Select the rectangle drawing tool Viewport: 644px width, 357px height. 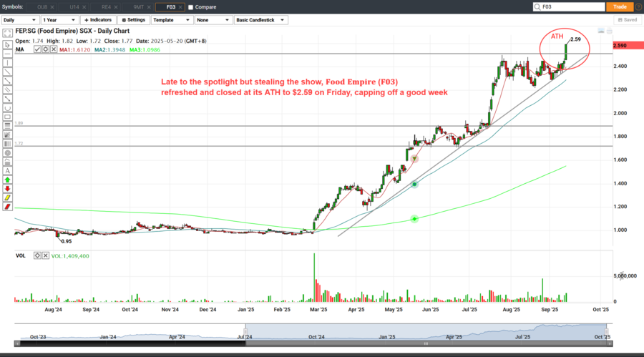7,117
